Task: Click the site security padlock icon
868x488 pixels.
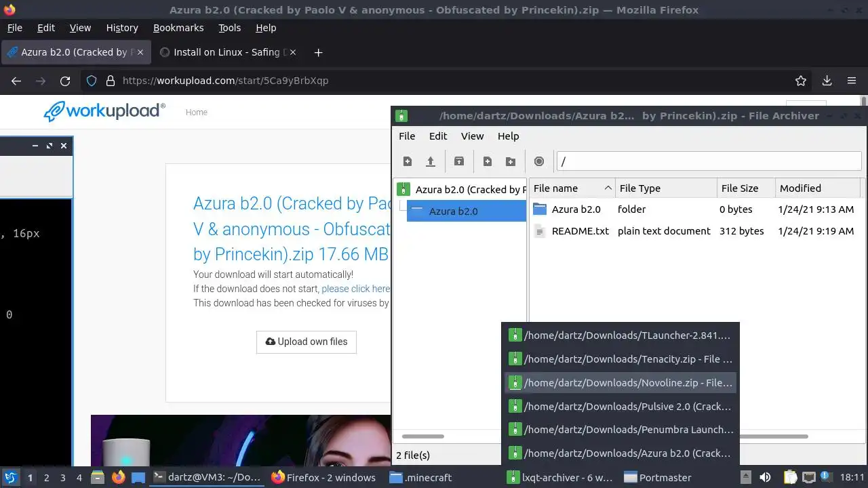Action: coord(111,81)
